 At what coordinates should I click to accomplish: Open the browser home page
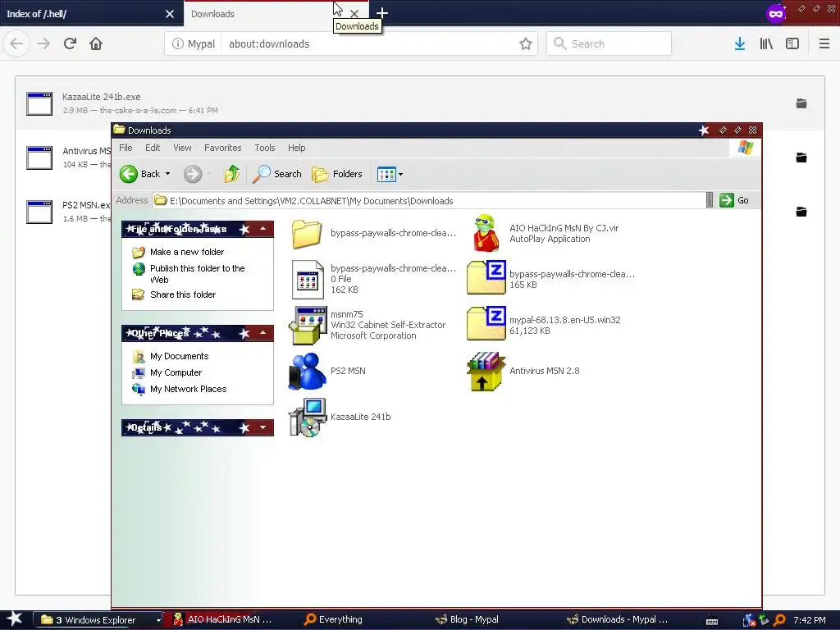[96, 43]
